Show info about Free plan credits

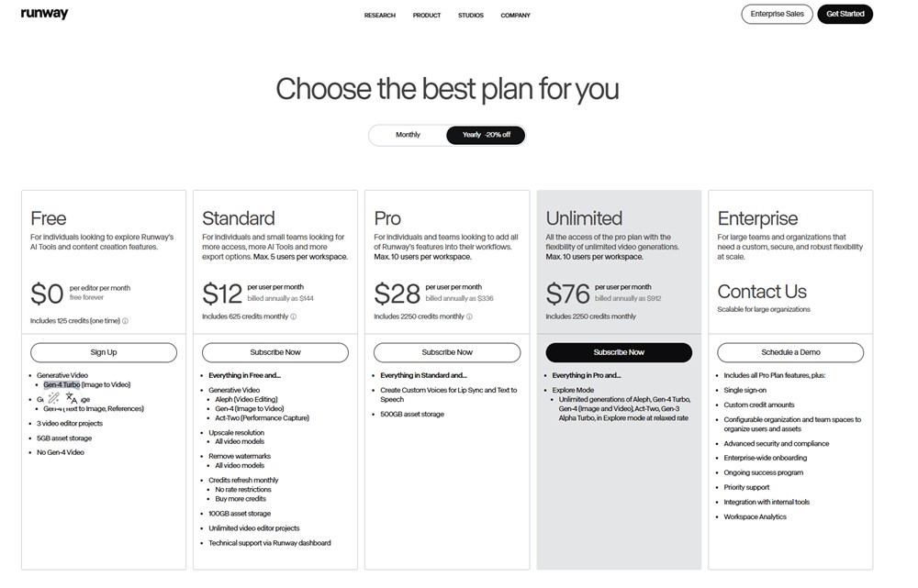pyautogui.click(x=126, y=321)
